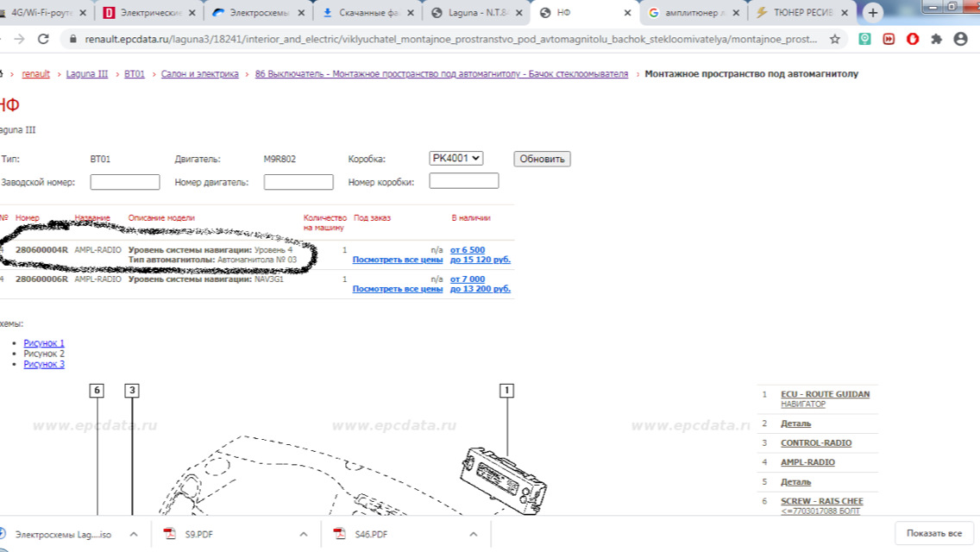Open the Chrome profile avatar icon

click(961, 39)
